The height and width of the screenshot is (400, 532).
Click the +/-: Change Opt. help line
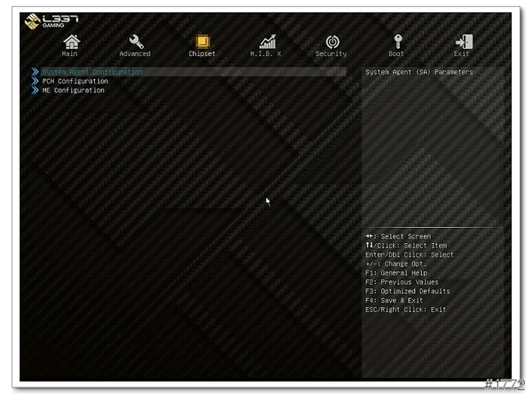[395, 263]
